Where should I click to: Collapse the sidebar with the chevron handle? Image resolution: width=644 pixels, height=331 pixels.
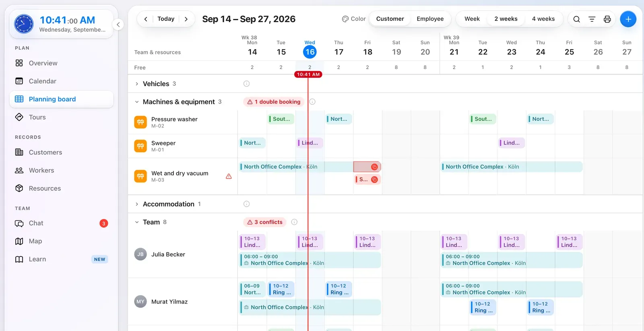coord(118,25)
